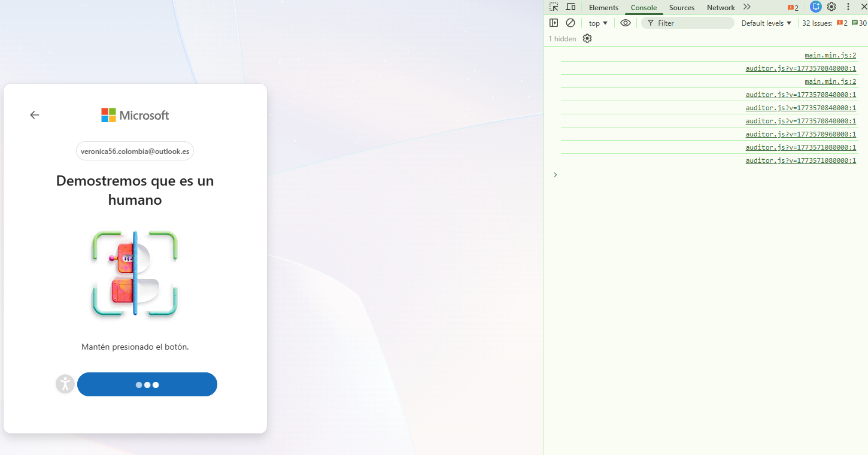Hold the blue press-and-hold verification button
Image resolution: width=868 pixels, height=455 pixels.
[x=147, y=384]
